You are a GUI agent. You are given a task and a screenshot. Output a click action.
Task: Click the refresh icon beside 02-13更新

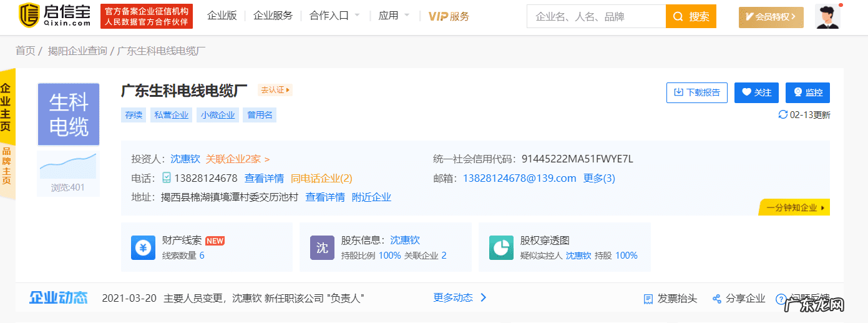[783, 115]
